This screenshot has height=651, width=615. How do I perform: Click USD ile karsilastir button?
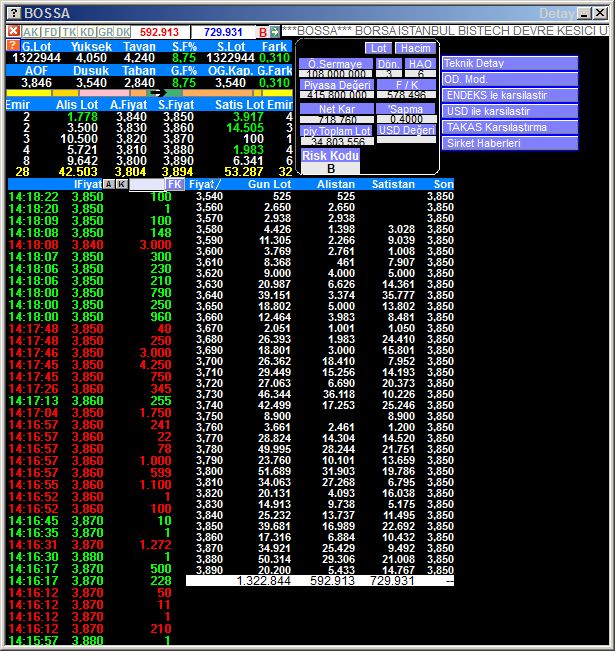click(510, 111)
